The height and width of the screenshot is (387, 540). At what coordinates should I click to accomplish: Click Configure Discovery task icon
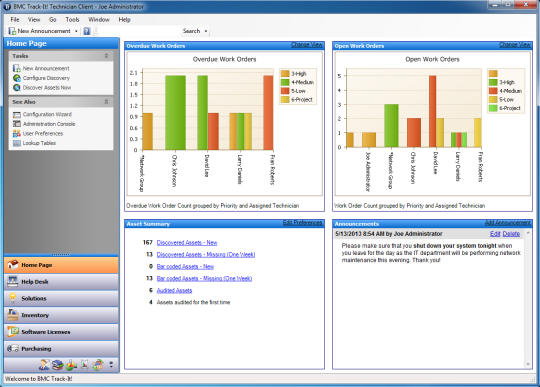pos(17,78)
